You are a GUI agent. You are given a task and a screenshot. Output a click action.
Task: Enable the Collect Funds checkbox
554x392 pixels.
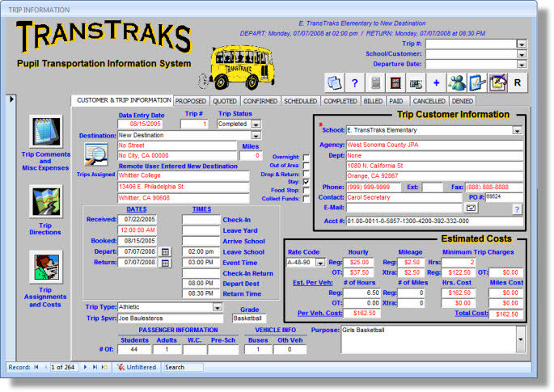pos(306,199)
